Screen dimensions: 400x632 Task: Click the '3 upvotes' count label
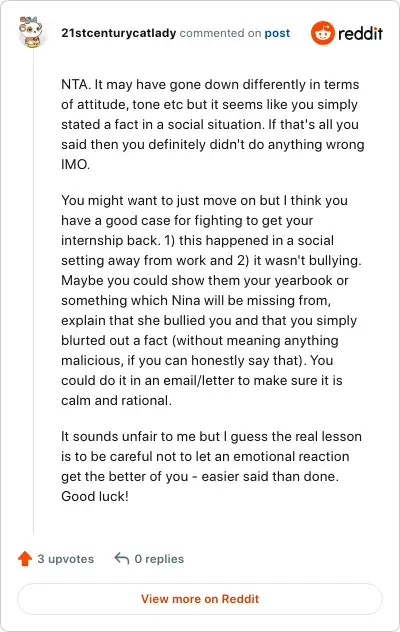tap(65, 559)
